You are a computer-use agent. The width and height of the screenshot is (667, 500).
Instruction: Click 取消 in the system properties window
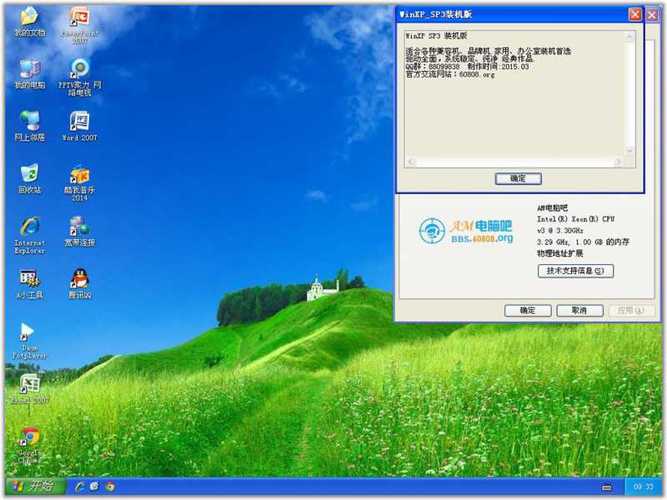579,310
